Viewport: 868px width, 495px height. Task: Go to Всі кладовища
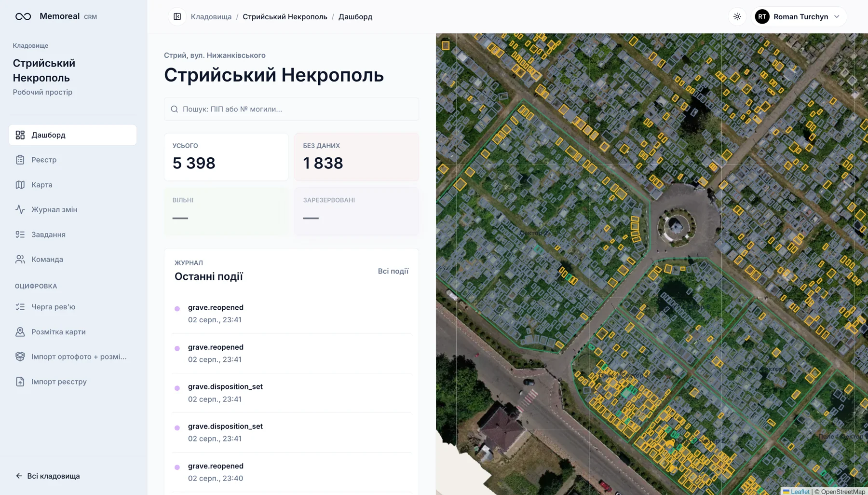pos(48,476)
